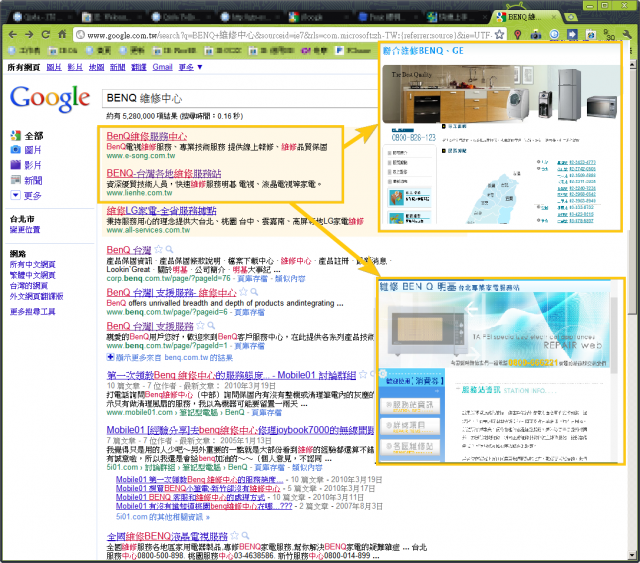Open a new tab with the new-tab button

[x=571, y=17]
